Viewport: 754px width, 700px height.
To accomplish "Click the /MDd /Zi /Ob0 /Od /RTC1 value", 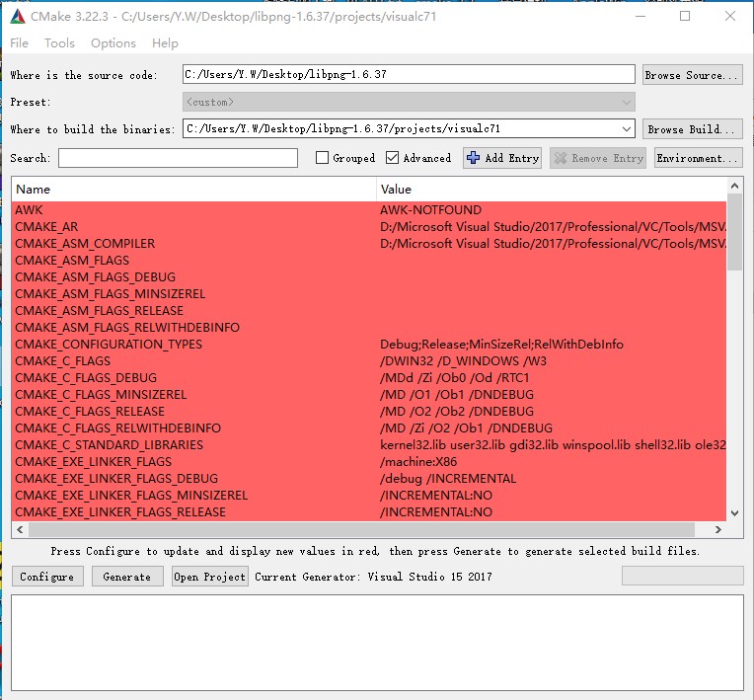I will 454,378.
